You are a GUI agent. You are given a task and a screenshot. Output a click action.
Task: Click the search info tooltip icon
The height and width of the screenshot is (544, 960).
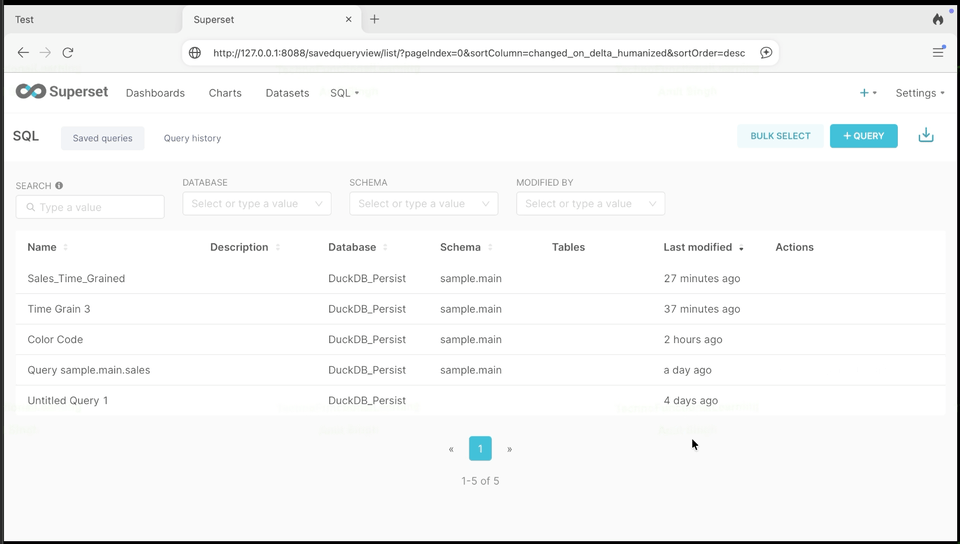click(59, 185)
